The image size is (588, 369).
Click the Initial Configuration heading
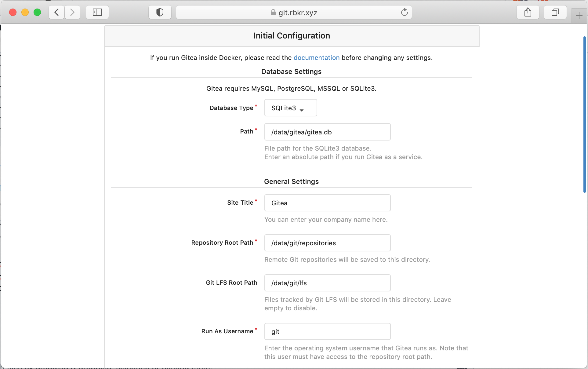292,36
